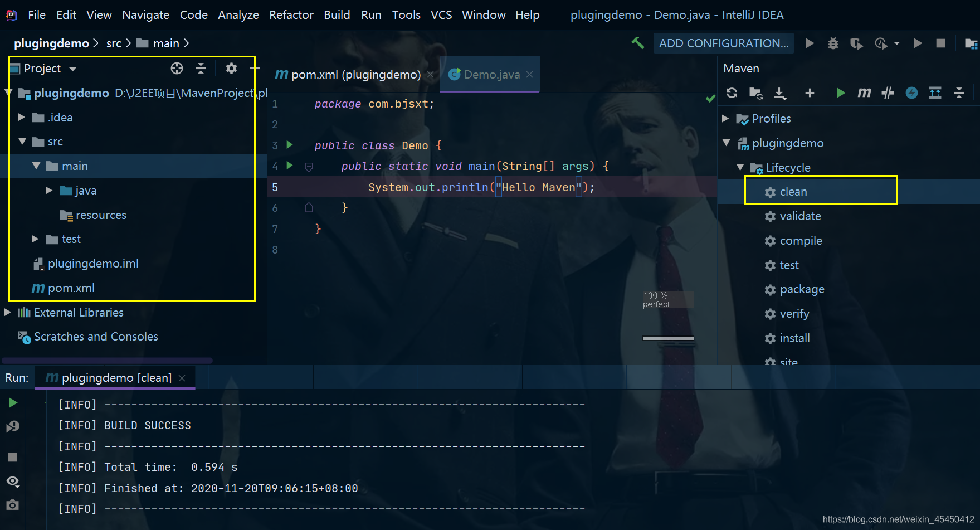This screenshot has height=530, width=980.
Task: Click run gutter arrow beside class Demo
Action: (x=290, y=145)
